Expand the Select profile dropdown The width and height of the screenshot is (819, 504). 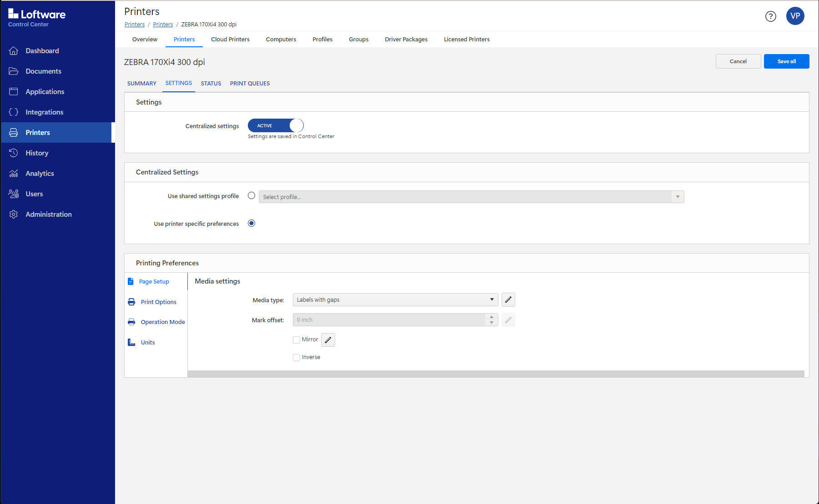pos(471,197)
